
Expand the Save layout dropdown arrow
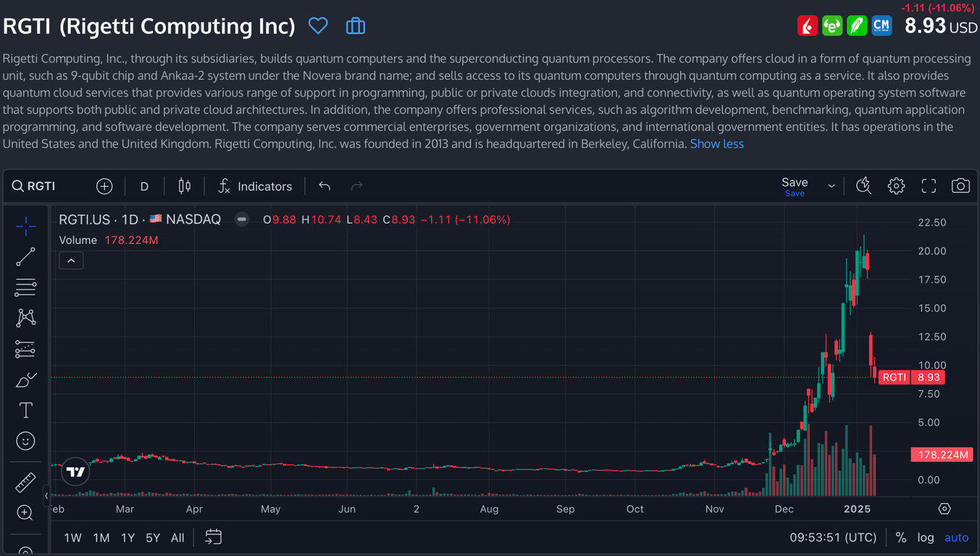tap(832, 186)
